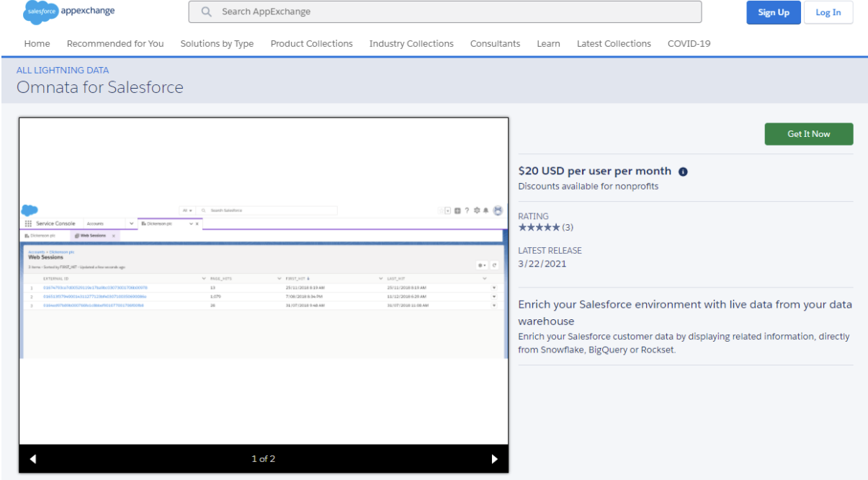Click the app launcher grid icon in screenshot
This screenshot has height=480, width=868.
[28, 223]
